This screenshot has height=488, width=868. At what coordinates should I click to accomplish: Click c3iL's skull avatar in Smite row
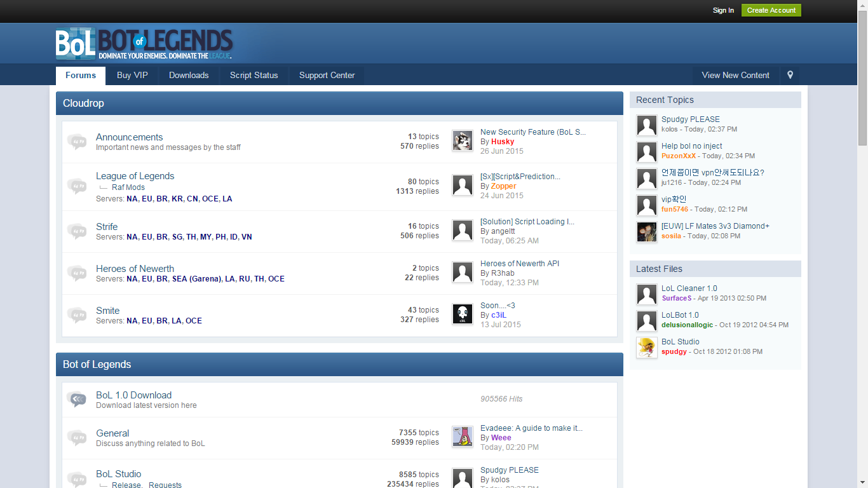(462, 315)
